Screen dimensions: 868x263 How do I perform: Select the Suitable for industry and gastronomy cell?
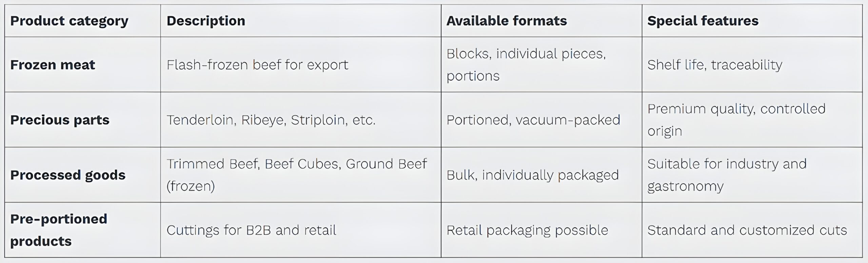coord(727,175)
